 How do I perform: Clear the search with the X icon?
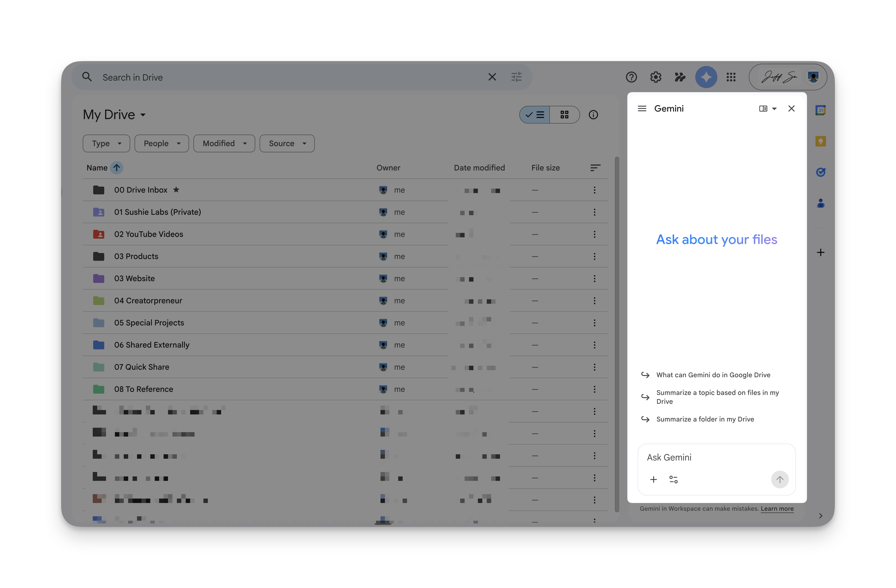pyautogui.click(x=492, y=77)
